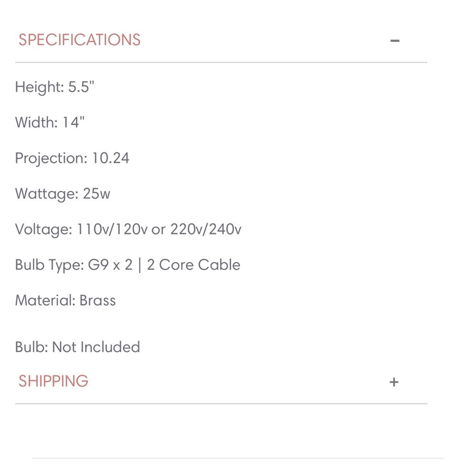Select the 10.24 projection value
Image resolution: width=476 pixels, height=476 pixels.
110,159
